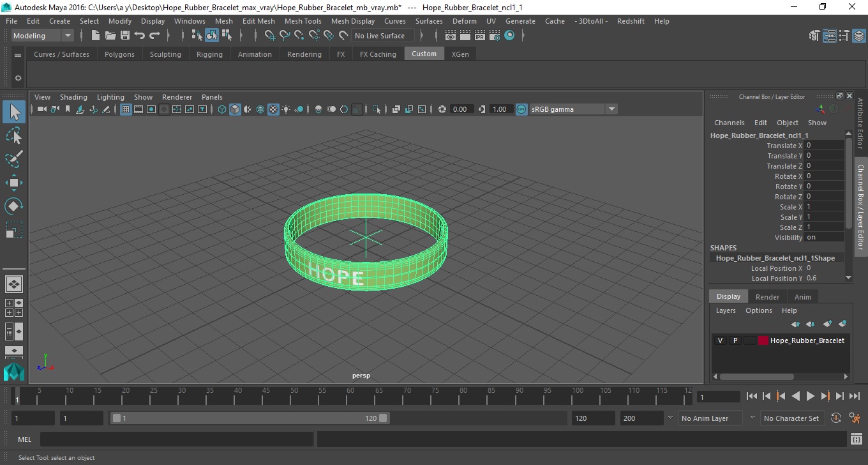
Task: Click the Open Scene folder icon
Action: tap(110, 36)
